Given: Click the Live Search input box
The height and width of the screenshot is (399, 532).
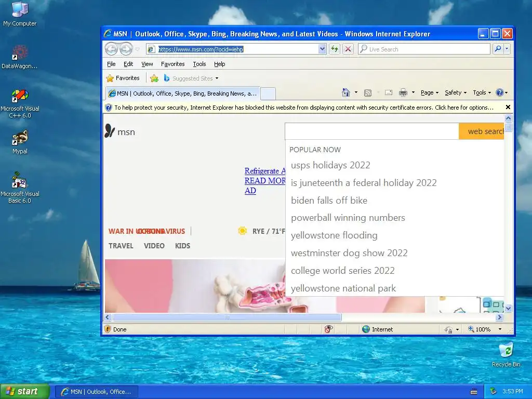Looking at the screenshot, I should tap(424, 49).
